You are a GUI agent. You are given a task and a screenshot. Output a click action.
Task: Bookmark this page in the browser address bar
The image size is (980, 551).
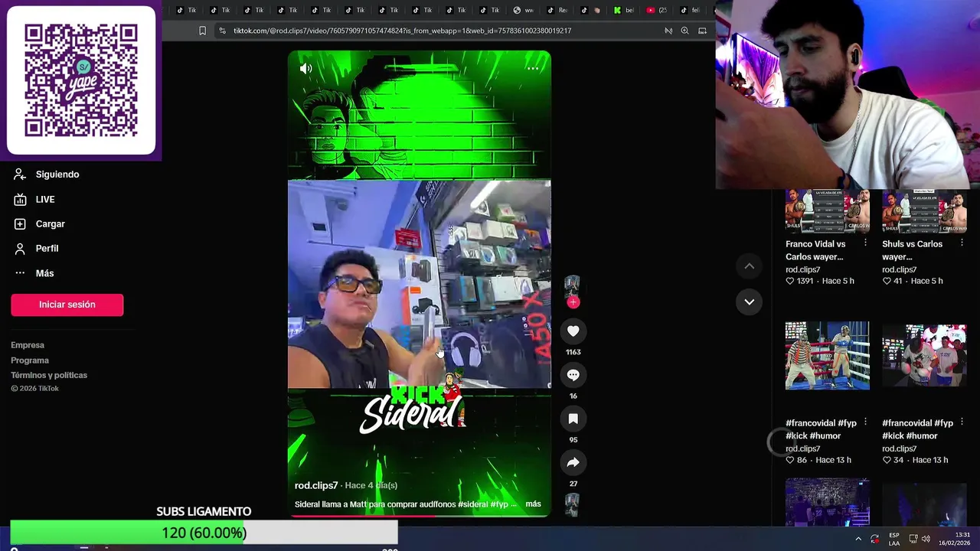202,31
